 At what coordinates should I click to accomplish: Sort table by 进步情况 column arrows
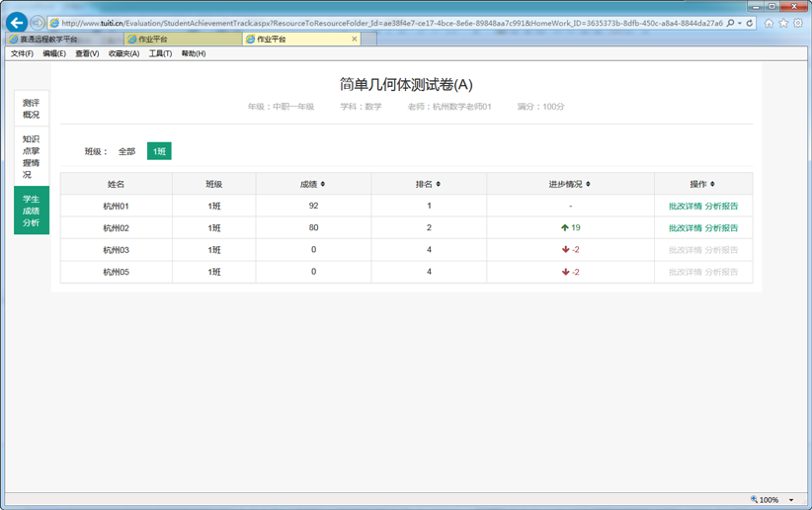coord(588,184)
